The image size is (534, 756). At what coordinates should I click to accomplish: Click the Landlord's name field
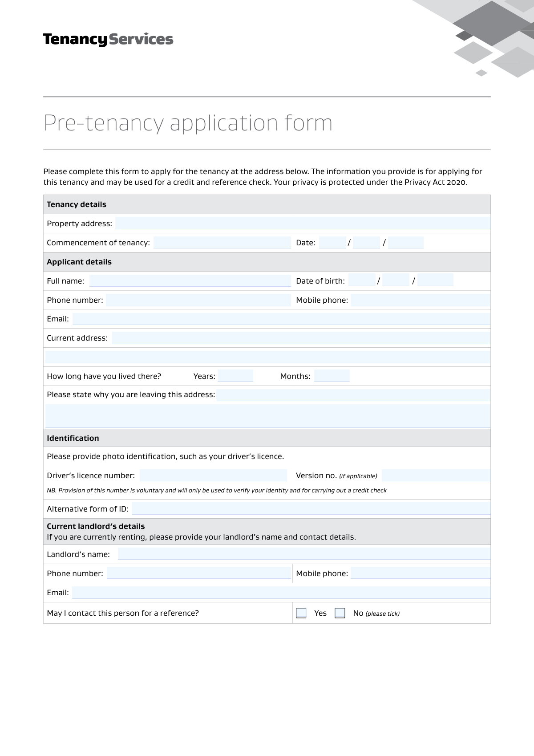click(304, 554)
